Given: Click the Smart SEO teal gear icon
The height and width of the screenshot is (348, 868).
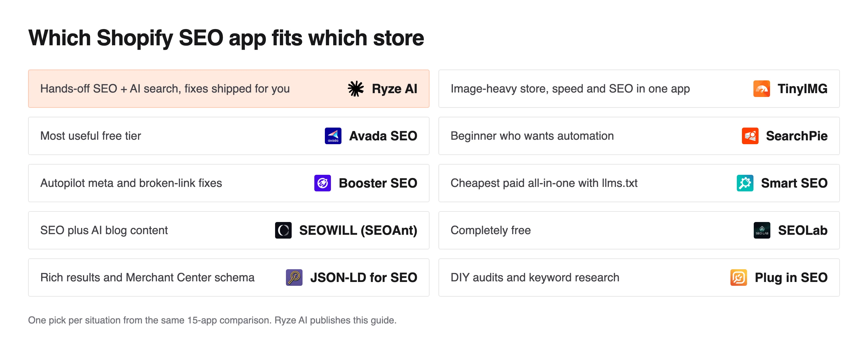Looking at the screenshot, I should pos(745,183).
